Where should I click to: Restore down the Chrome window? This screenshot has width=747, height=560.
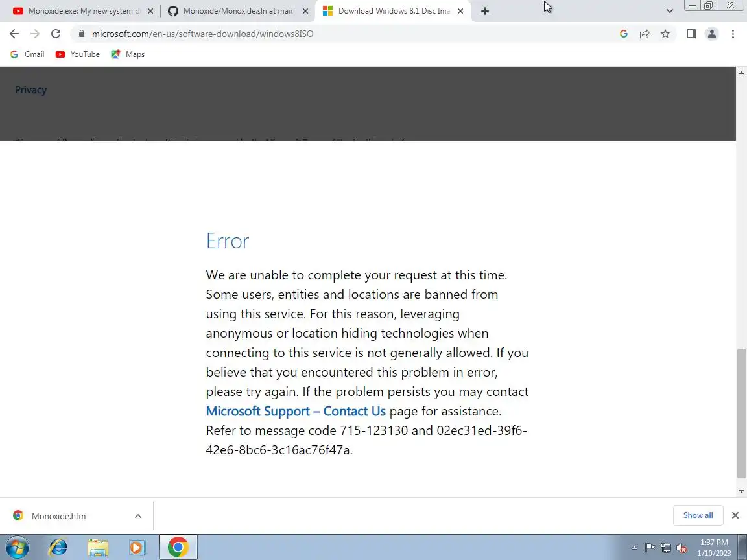708,6
